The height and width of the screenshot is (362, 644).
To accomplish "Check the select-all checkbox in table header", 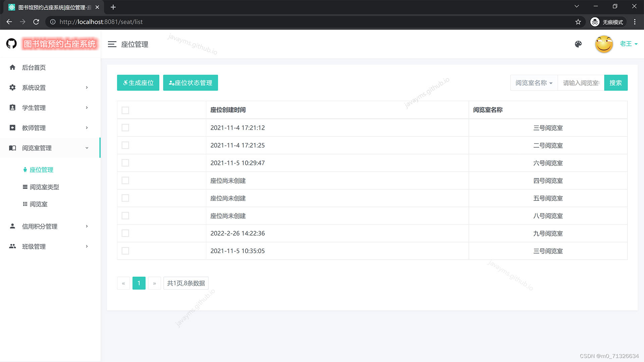I will point(125,110).
